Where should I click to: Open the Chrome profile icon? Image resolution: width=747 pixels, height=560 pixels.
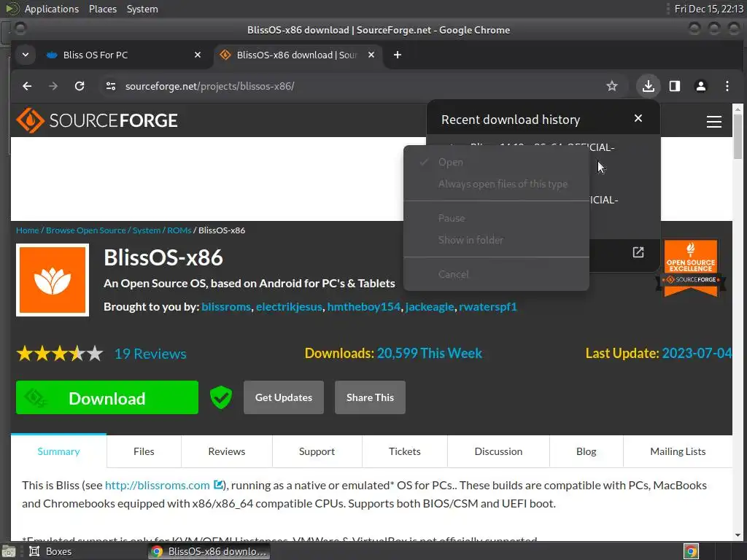point(701,86)
